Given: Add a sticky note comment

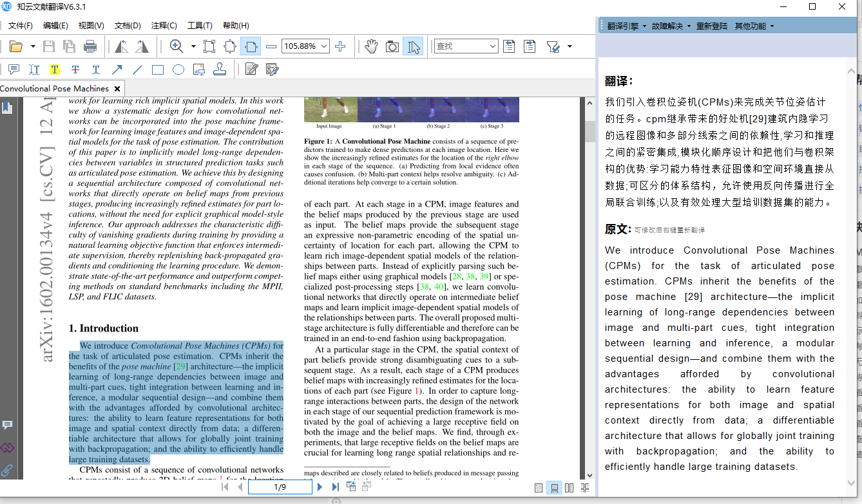Looking at the screenshot, I should pyautogui.click(x=14, y=70).
